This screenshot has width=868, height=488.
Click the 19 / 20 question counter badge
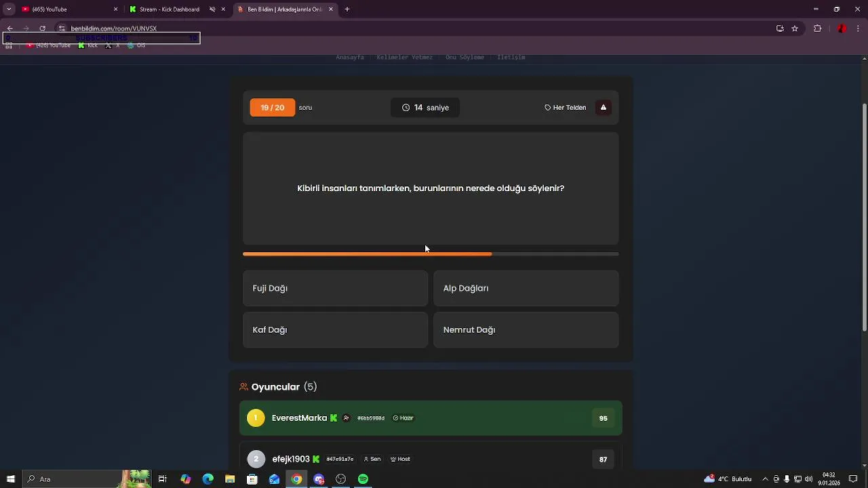272,107
